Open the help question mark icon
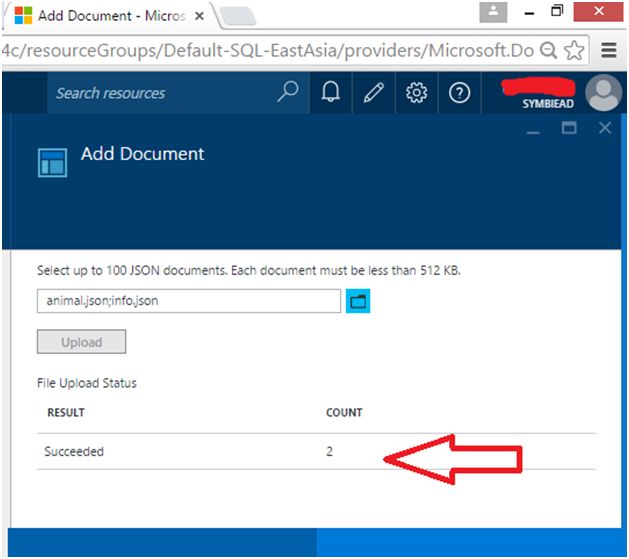629x559 pixels. tap(459, 93)
